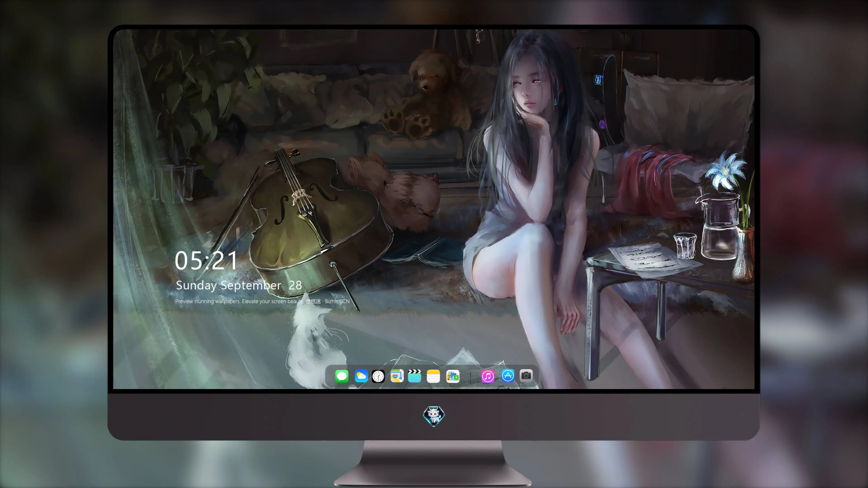The image size is (868, 488).
Task: Open the App Store from the dock
Action: tap(508, 376)
